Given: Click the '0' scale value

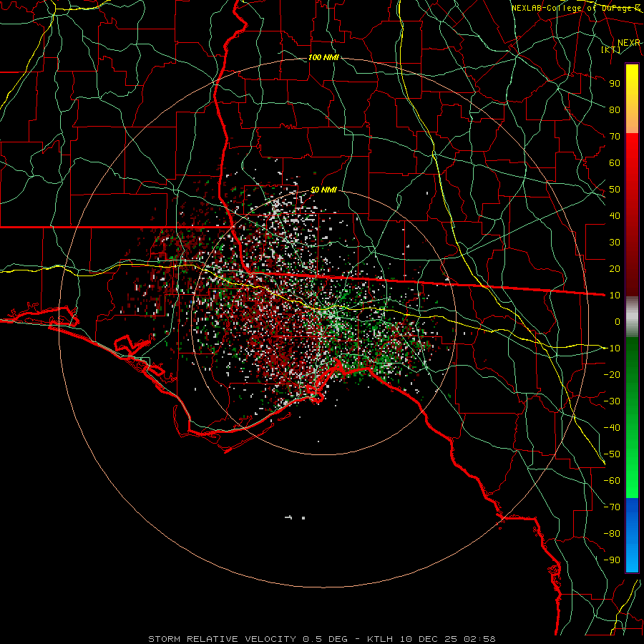Looking at the screenshot, I should [618, 321].
